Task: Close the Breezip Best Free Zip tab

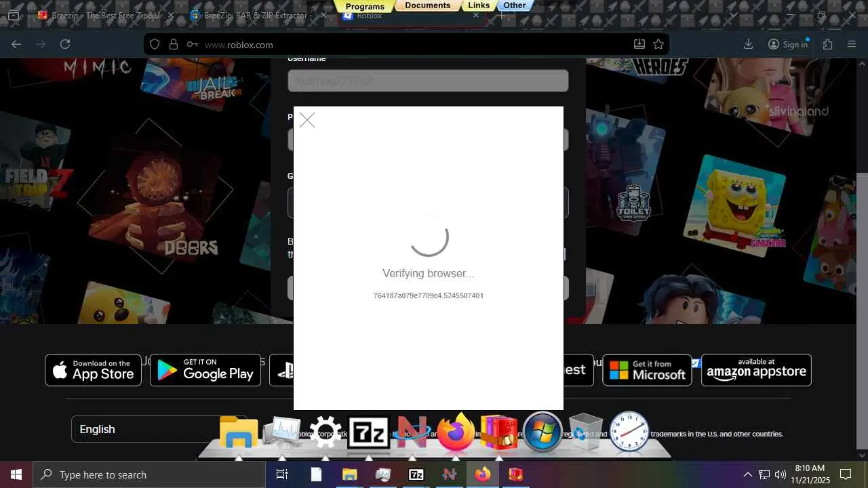Action: [x=170, y=15]
